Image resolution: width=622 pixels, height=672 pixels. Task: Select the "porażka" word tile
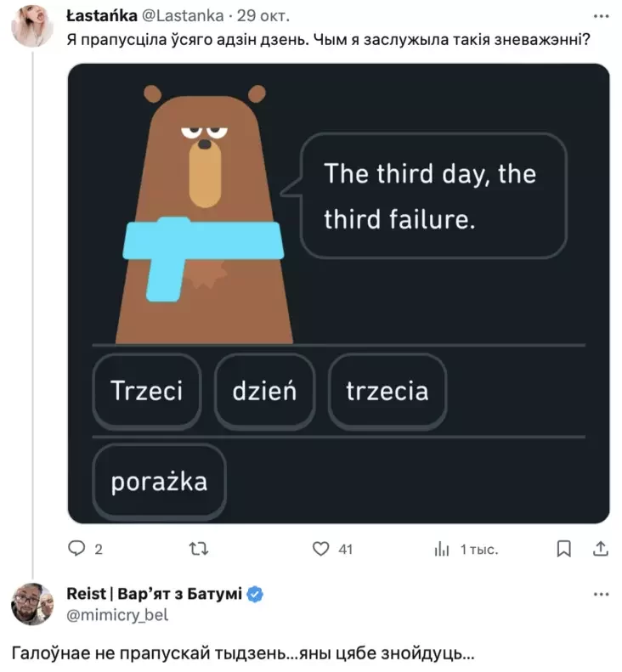pyautogui.click(x=159, y=481)
